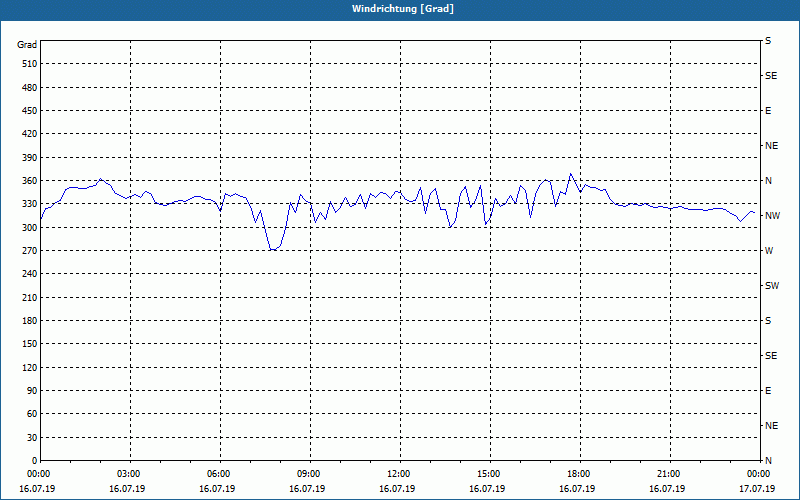Click the 21:00 time label
The height and width of the screenshot is (500, 800).
[x=669, y=474]
